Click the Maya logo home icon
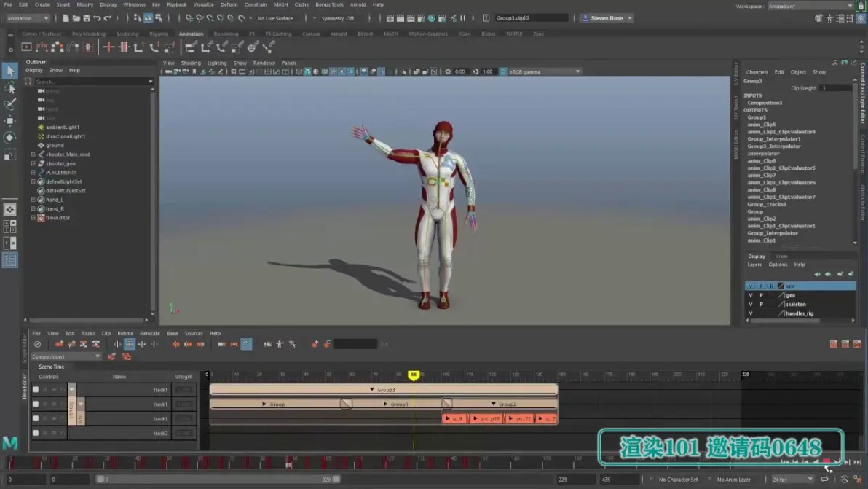 click(10, 442)
